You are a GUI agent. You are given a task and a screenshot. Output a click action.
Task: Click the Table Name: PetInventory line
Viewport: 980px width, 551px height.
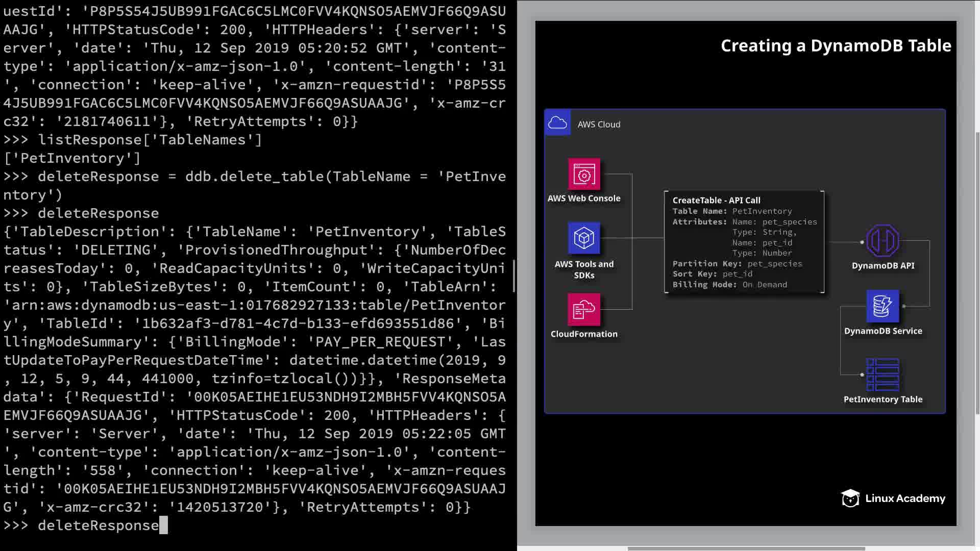(x=732, y=211)
